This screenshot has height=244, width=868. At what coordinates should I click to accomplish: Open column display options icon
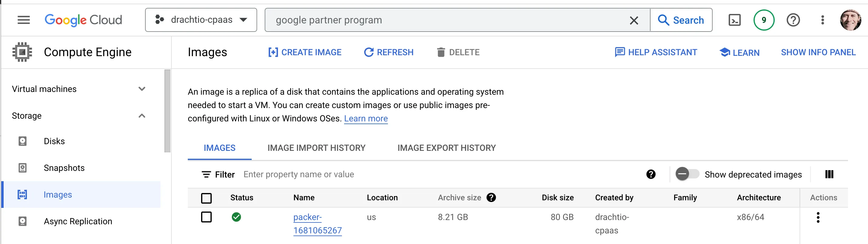[x=829, y=175]
